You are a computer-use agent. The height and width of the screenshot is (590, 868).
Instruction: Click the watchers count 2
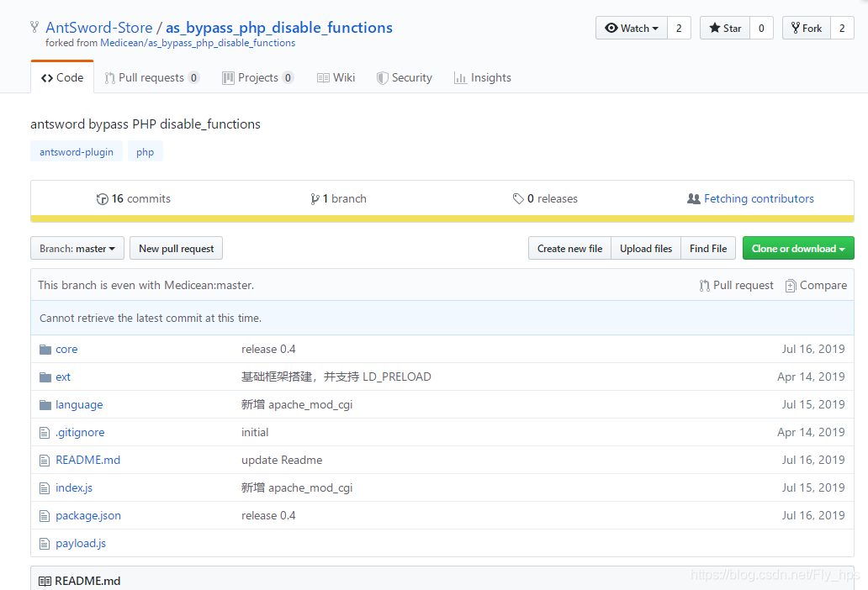[680, 29]
